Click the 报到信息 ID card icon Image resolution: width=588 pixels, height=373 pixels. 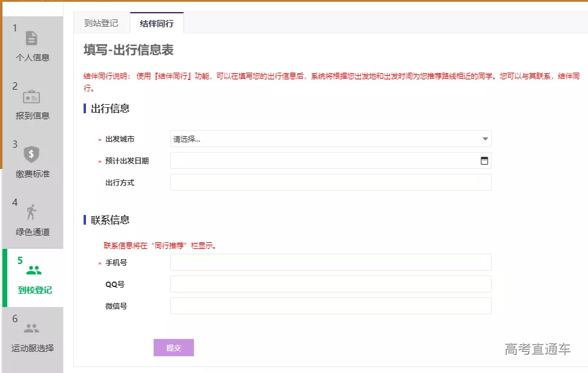[30, 99]
